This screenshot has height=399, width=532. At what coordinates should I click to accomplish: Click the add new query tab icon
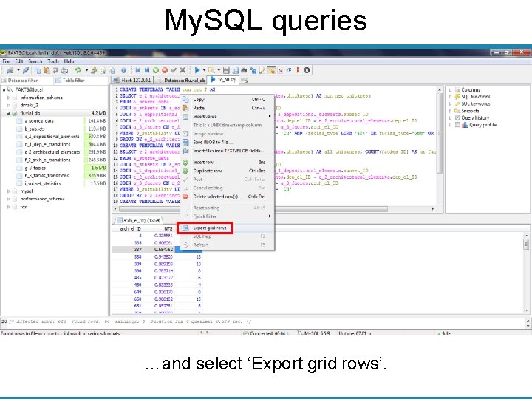point(245,81)
